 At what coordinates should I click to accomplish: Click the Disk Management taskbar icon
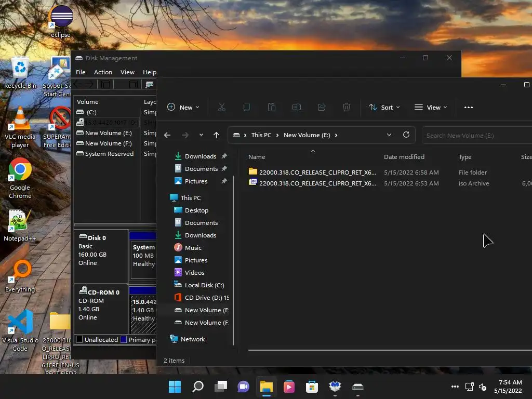[x=358, y=387]
